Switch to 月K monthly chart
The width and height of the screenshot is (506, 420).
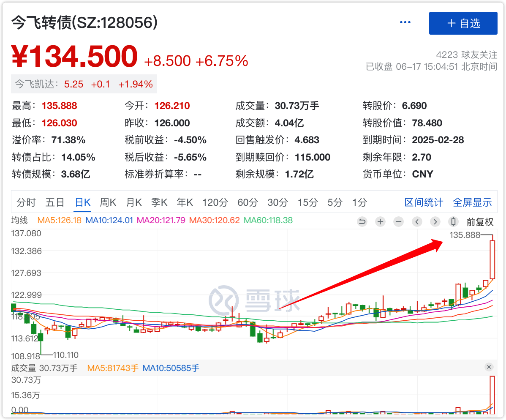pyautogui.click(x=134, y=202)
